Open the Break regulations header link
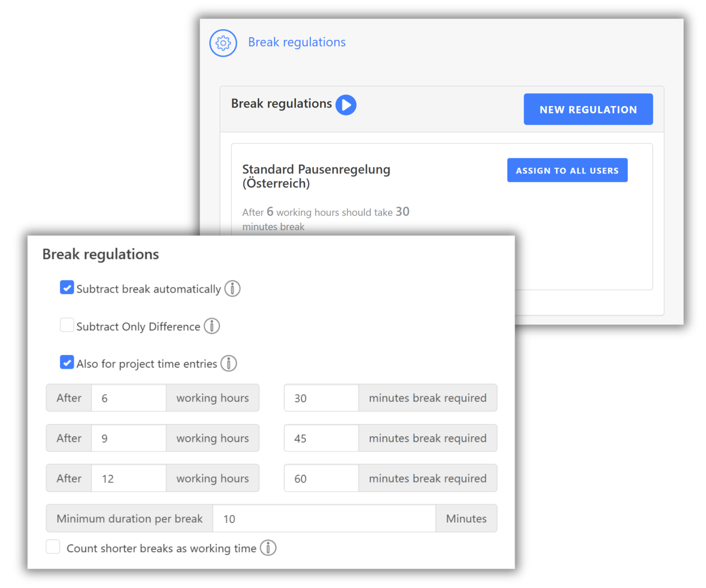This screenshot has width=706, height=588. (x=297, y=42)
